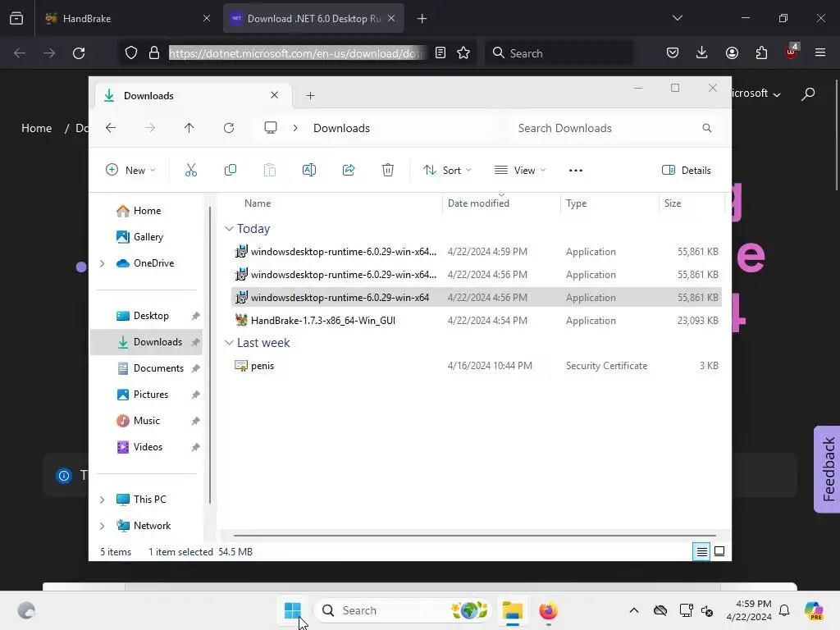
Task: Sort by the Date modified column header
Action: point(478,203)
